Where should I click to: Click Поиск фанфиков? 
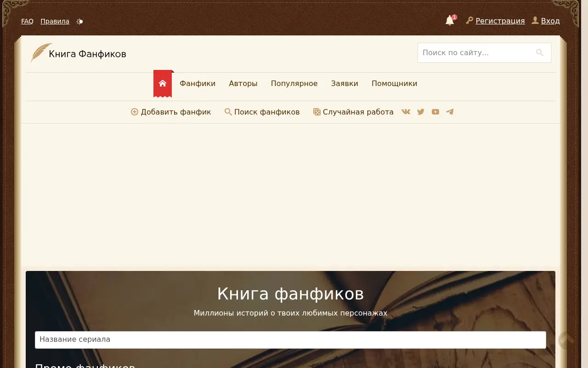pos(262,112)
